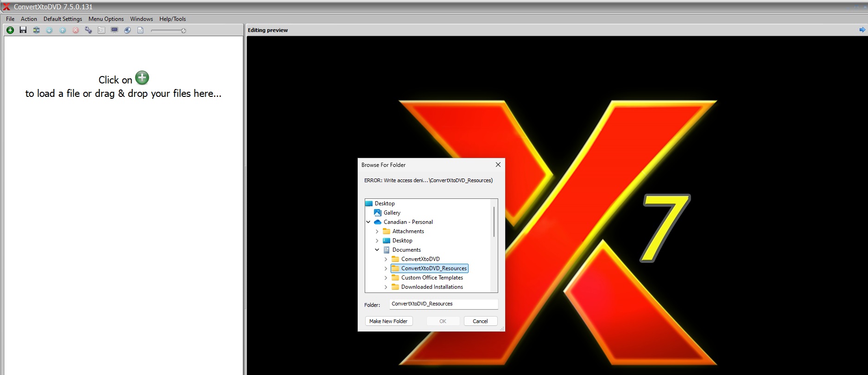The width and height of the screenshot is (868, 375).
Task: Adjust the toolbar zoom slider handle
Action: (184, 31)
